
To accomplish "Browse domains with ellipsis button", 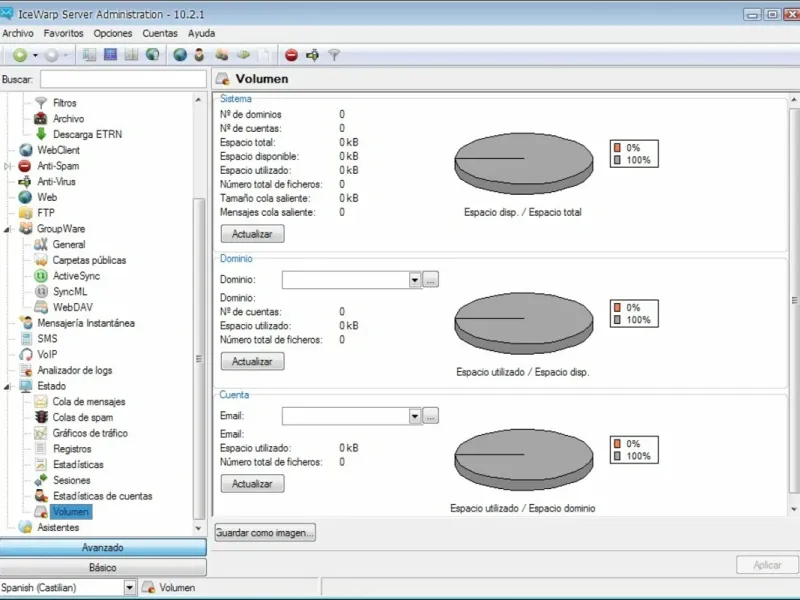I will point(431,280).
